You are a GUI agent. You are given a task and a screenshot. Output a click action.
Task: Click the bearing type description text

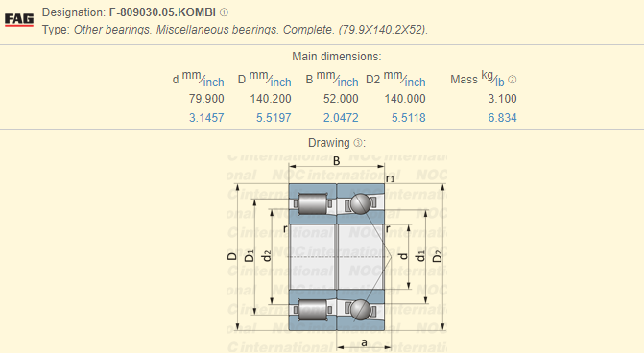pyautogui.click(x=250, y=30)
